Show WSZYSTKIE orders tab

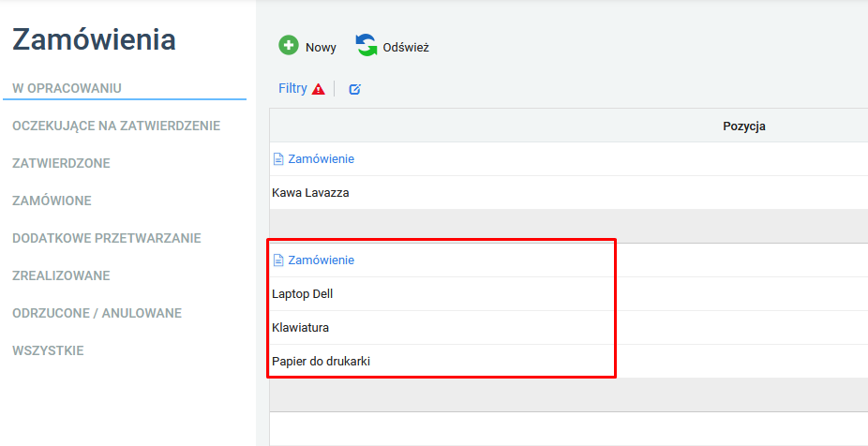pos(48,350)
